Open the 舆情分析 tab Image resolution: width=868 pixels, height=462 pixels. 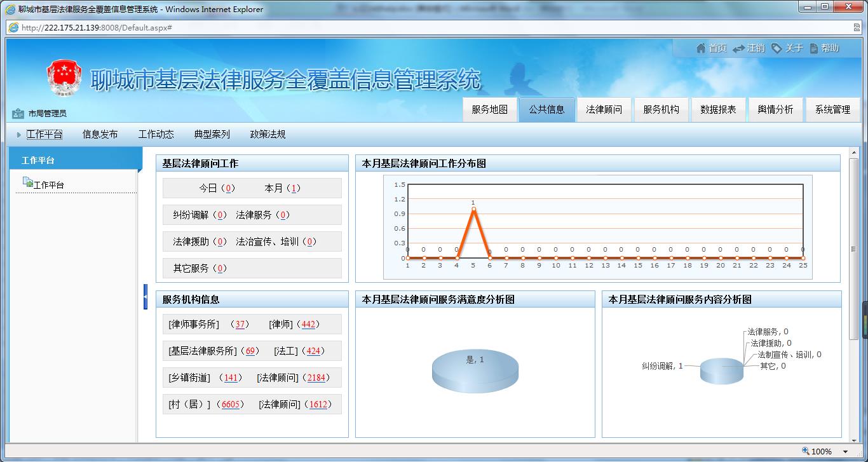tap(775, 109)
